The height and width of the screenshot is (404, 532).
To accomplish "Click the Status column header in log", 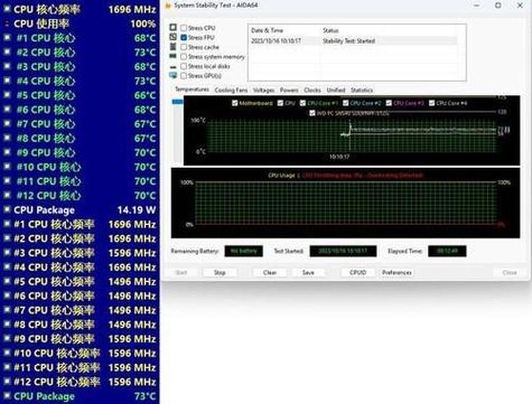I will pyautogui.click(x=331, y=30).
